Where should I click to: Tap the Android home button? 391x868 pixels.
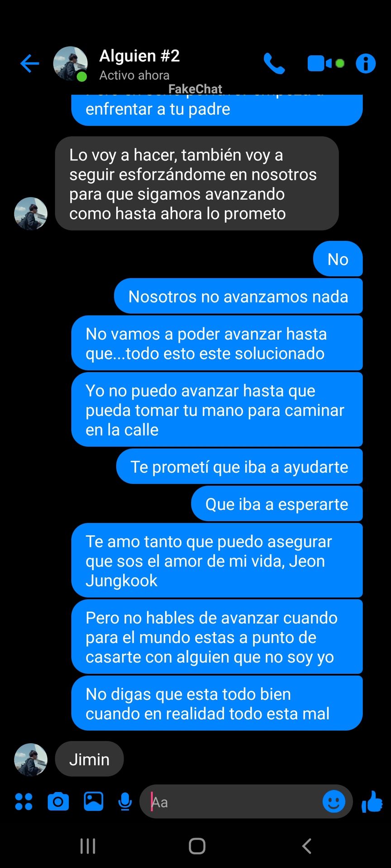(x=197, y=846)
